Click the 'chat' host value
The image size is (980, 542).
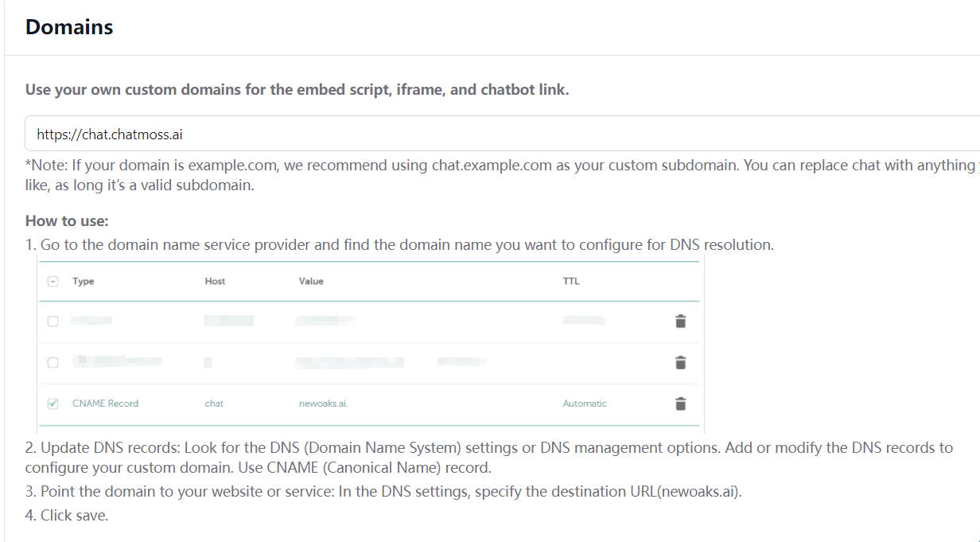214,404
